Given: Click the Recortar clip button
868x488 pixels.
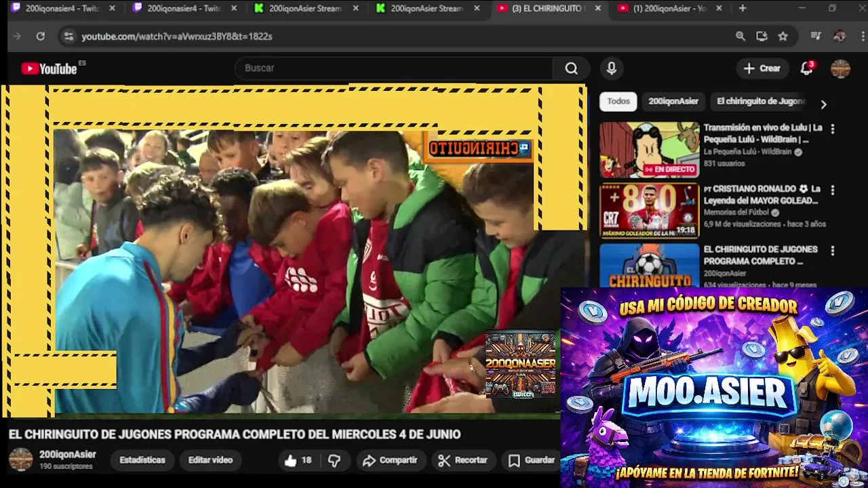Looking at the screenshot, I should click(463, 460).
